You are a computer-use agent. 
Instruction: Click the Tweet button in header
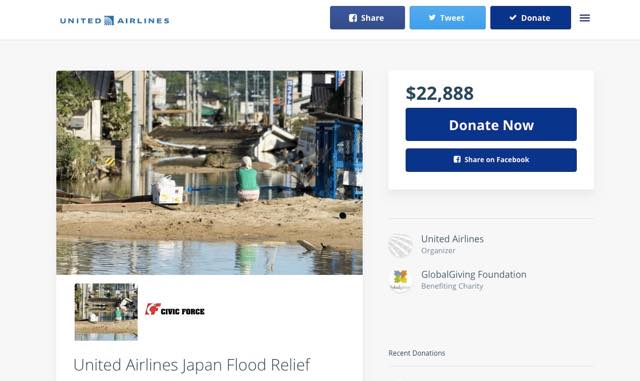tap(448, 18)
